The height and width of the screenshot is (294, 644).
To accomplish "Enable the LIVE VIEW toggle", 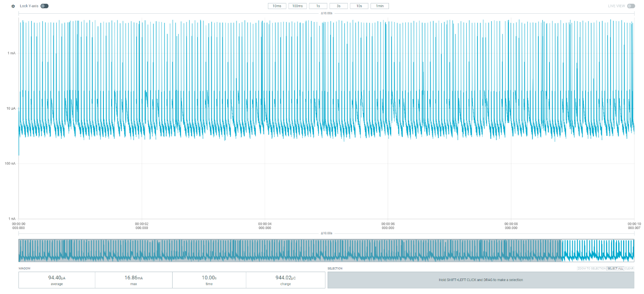I will [x=631, y=6].
